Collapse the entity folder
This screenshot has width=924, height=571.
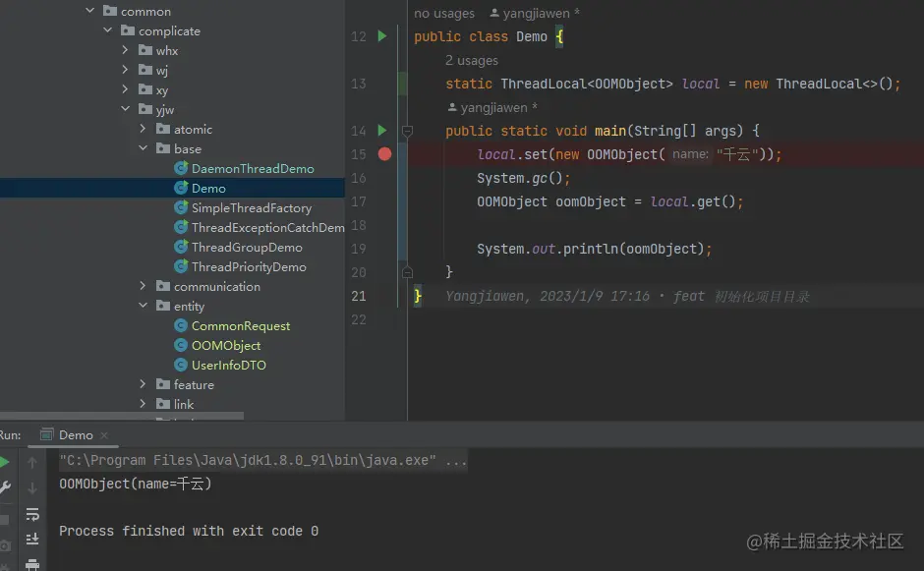pyautogui.click(x=144, y=306)
